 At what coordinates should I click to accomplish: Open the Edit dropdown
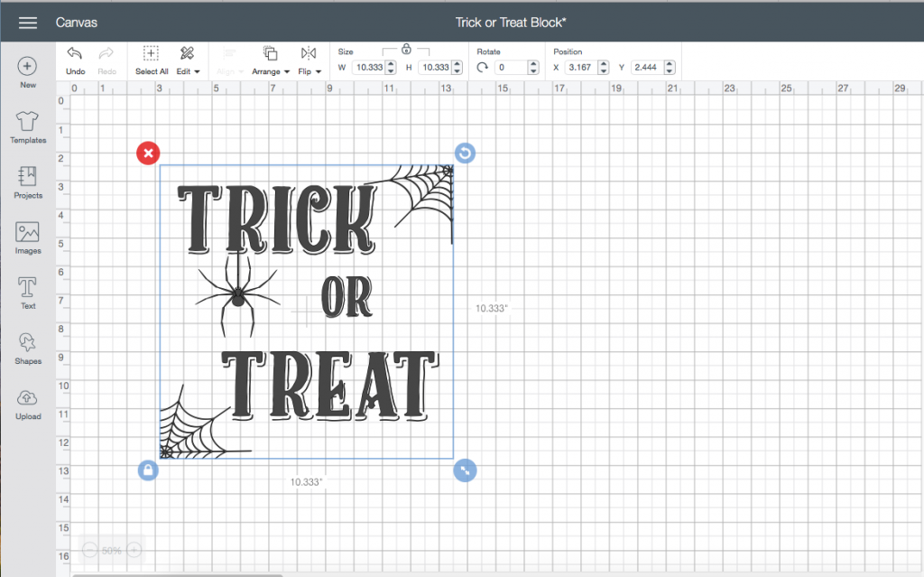(x=187, y=60)
